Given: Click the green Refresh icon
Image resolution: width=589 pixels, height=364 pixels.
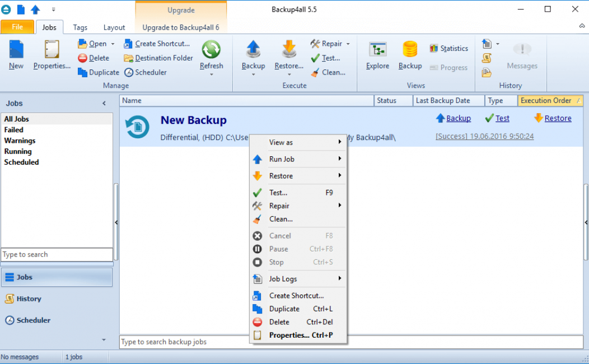Looking at the screenshot, I should click(x=211, y=50).
